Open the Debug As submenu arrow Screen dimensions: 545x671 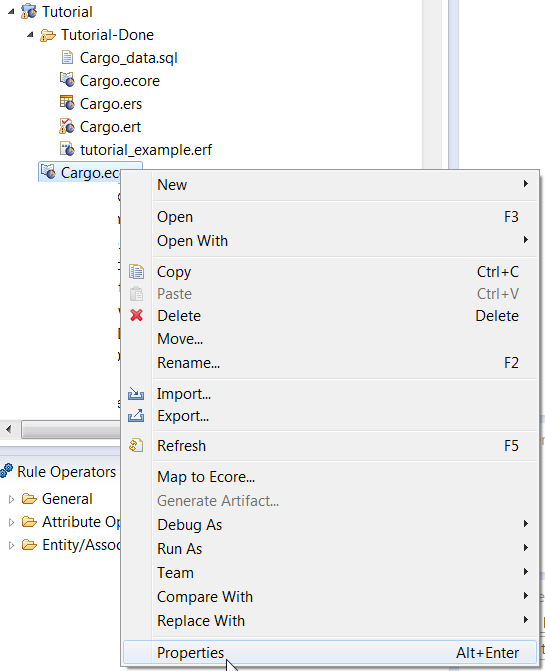point(526,524)
